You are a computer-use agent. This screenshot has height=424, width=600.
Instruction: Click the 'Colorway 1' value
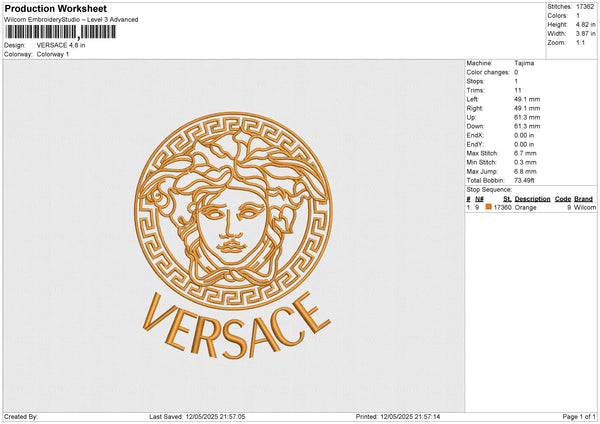point(53,54)
